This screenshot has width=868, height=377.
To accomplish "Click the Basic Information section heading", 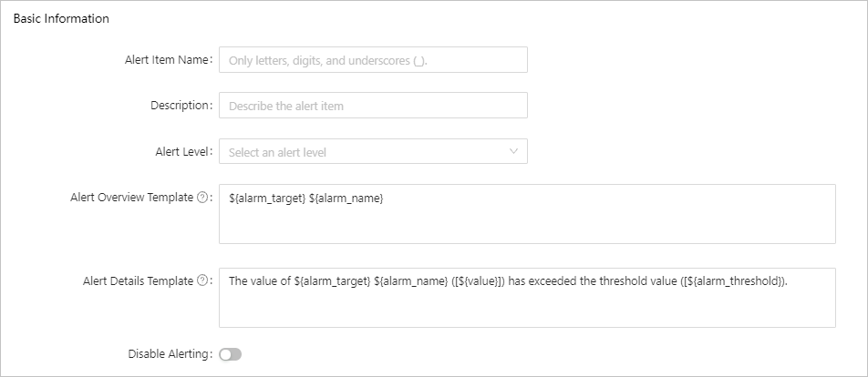I will click(61, 18).
